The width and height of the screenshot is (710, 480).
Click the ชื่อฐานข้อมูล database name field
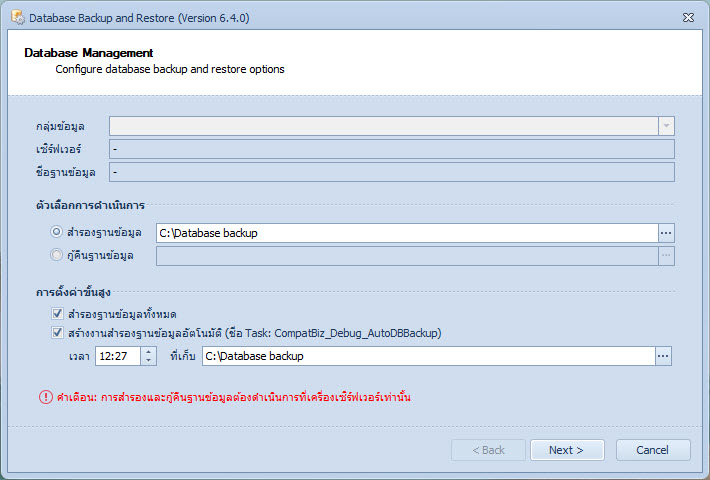(392, 172)
